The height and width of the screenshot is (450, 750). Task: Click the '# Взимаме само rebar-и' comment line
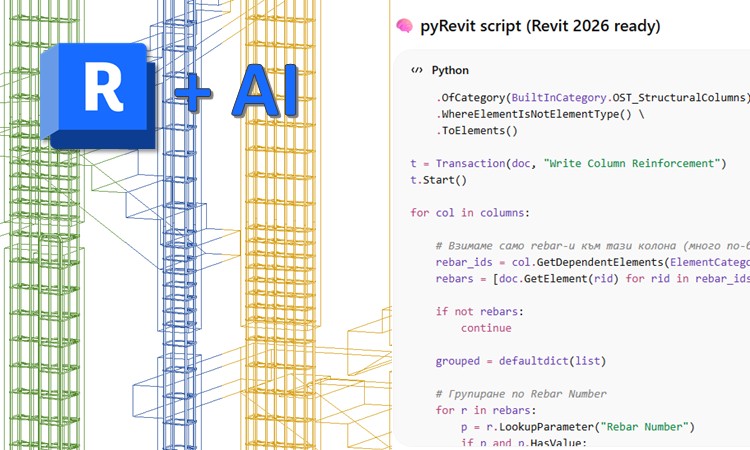pyautogui.click(x=593, y=246)
